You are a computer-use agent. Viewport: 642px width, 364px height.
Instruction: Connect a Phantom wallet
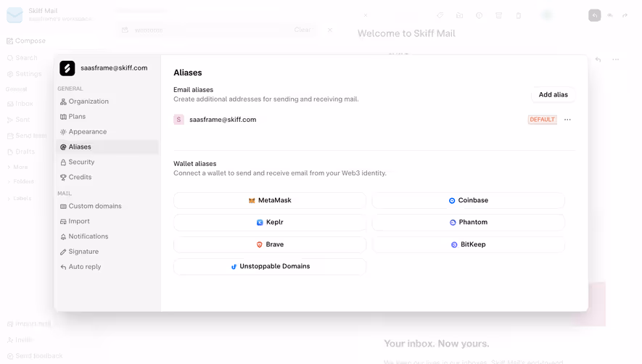[x=469, y=222]
